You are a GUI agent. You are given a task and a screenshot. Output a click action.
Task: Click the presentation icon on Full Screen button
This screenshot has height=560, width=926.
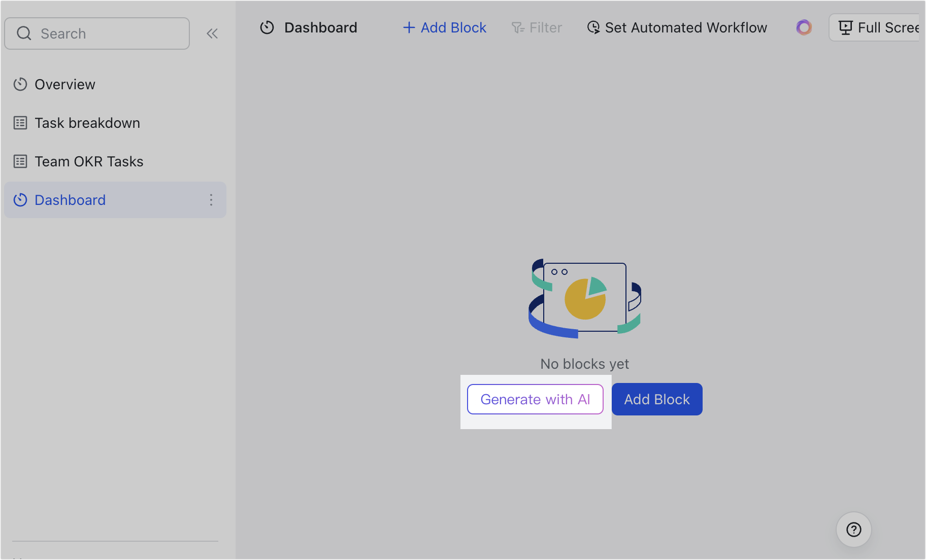[x=846, y=27]
